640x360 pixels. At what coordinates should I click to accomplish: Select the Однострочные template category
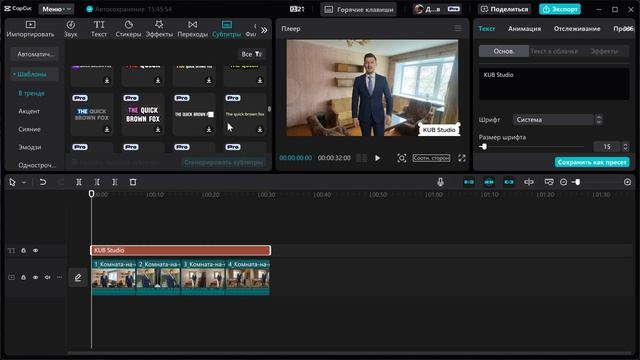click(37, 165)
